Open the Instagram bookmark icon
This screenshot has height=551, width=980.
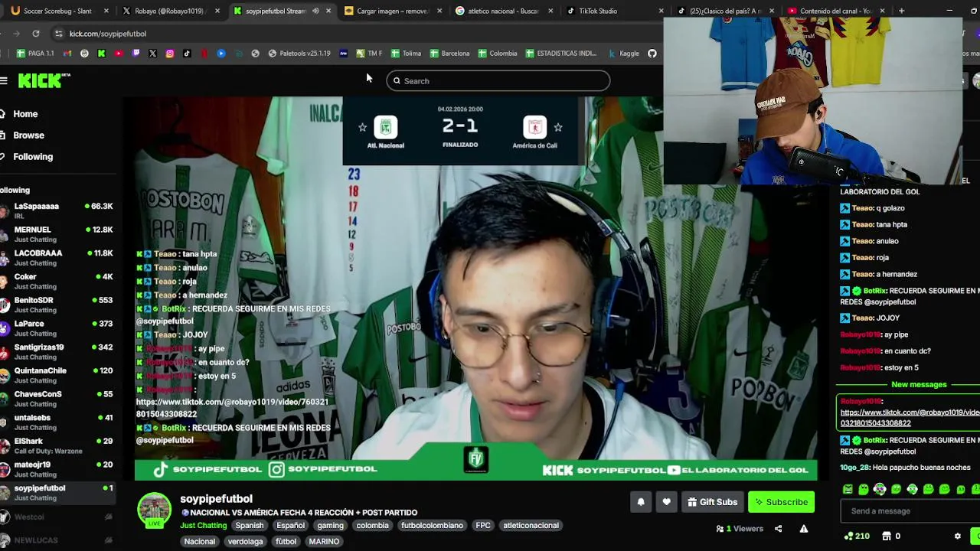click(x=170, y=54)
